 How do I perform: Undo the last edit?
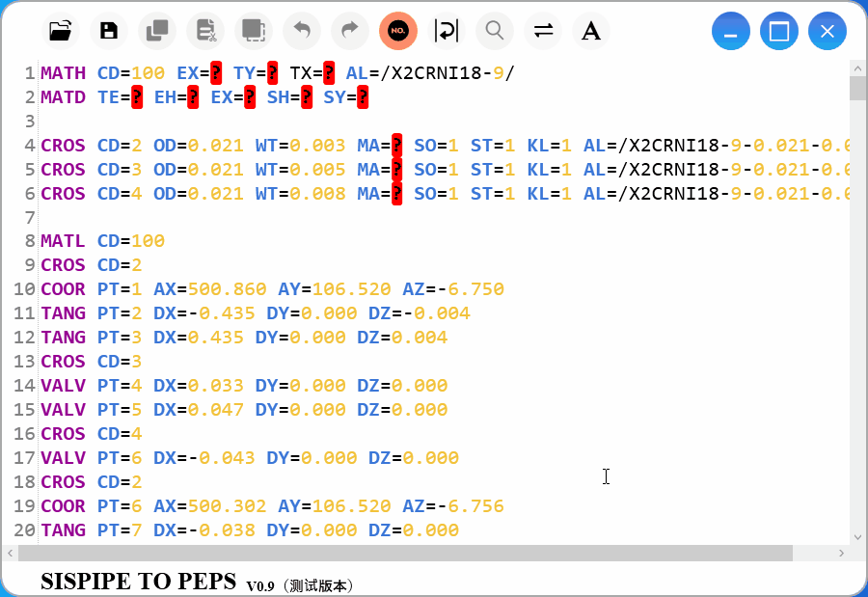pyautogui.click(x=301, y=31)
